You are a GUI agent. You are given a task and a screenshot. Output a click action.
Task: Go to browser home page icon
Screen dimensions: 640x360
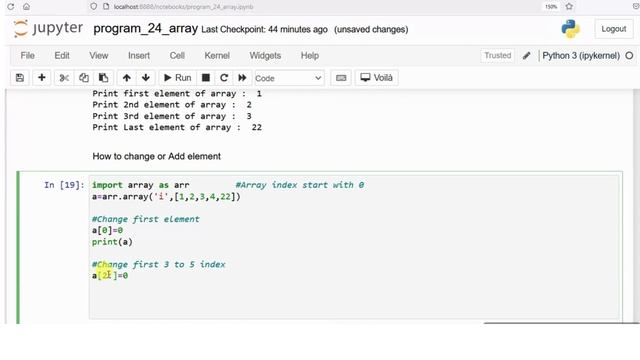click(x=27, y=7)
